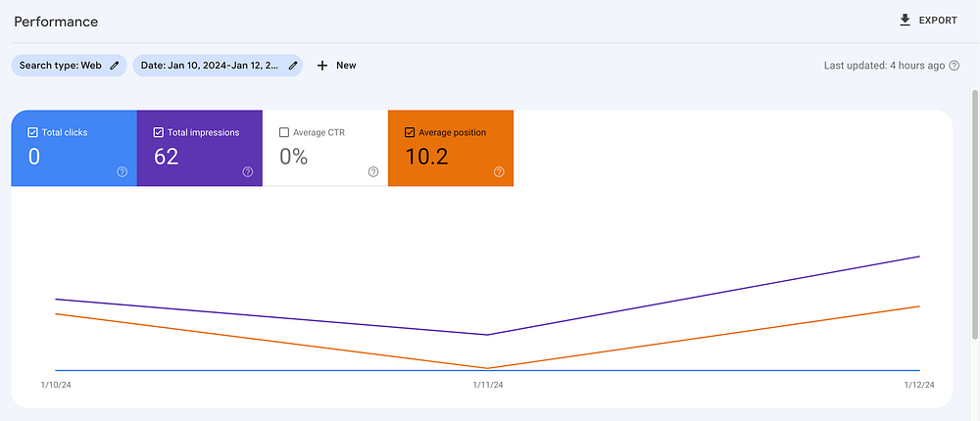Click the Average CTR value 0%
The height and width of the screenshot is (421, 980).
[294, 157]
